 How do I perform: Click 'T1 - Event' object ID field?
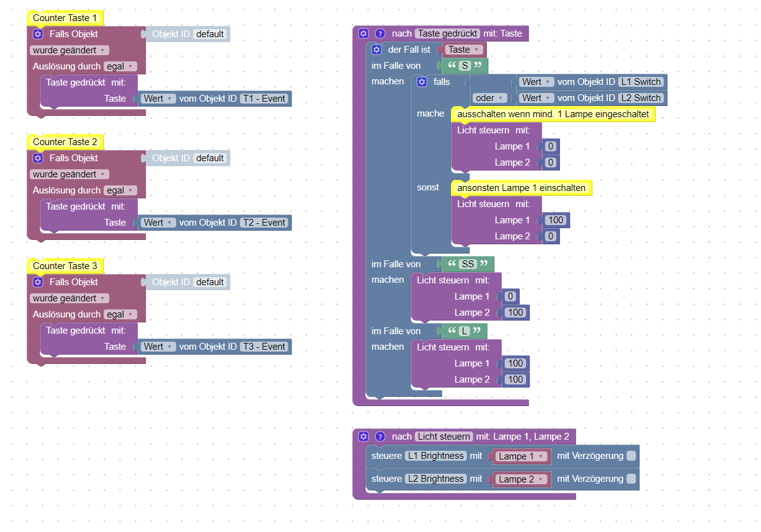pyautogui.click(x=264, y=99)
